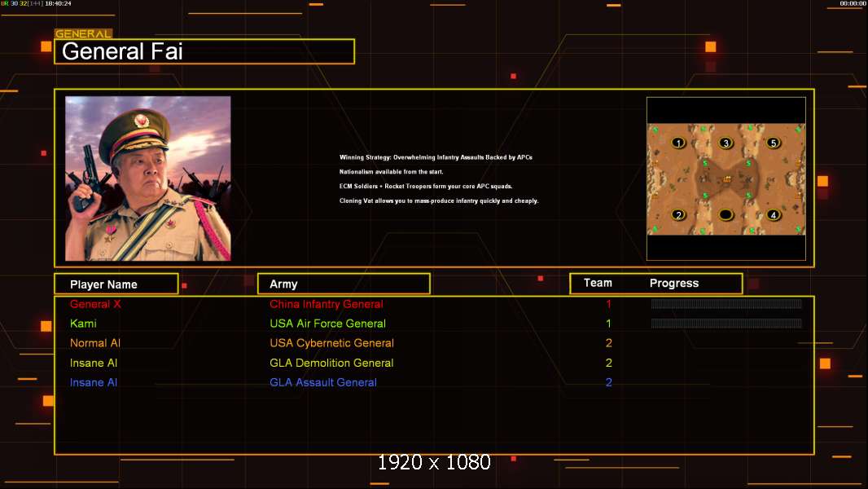Screen dimensions: 868x489
Task: Select start position 1 on the map
Action: [x=678, y=143]
